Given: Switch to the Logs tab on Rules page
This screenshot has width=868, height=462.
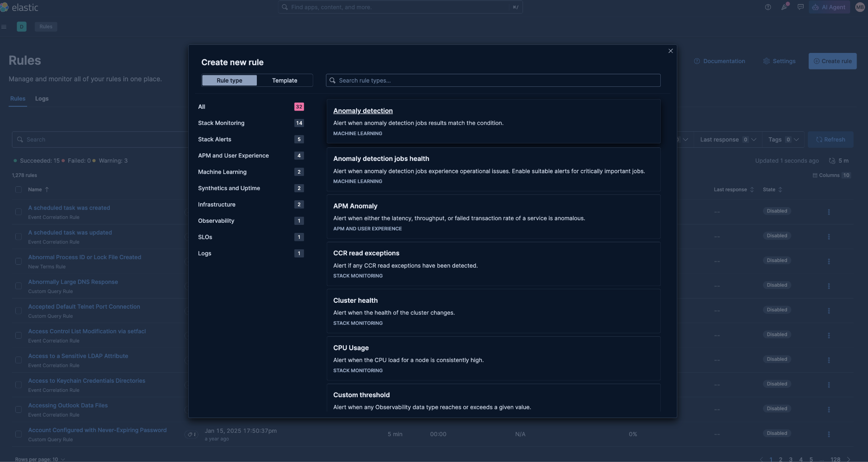Looking at the screenshot, I should [42, 99].
